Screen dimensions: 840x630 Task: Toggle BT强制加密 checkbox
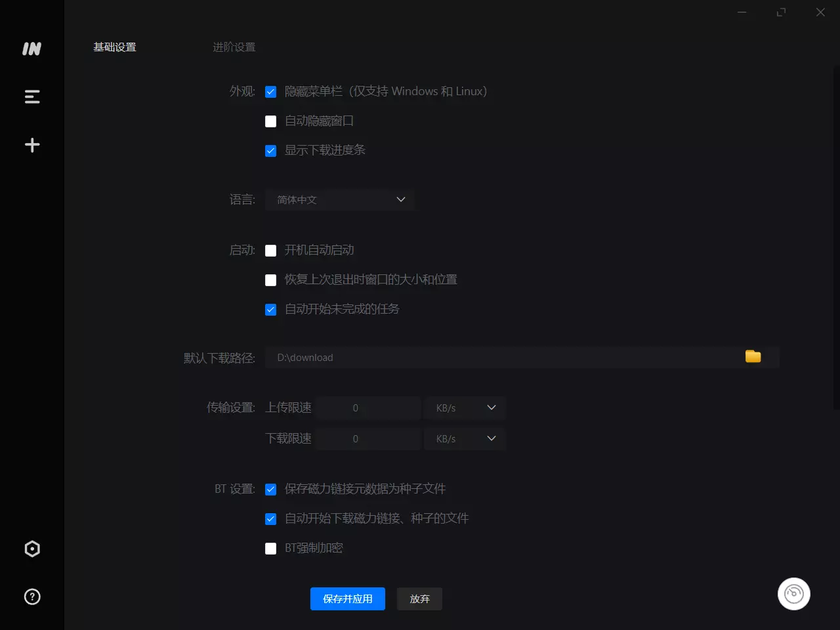[x=270, y=549]
